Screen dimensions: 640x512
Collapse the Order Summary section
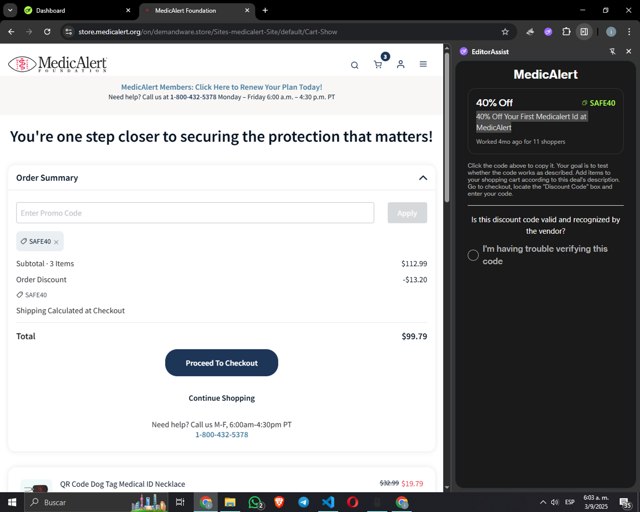423,178
